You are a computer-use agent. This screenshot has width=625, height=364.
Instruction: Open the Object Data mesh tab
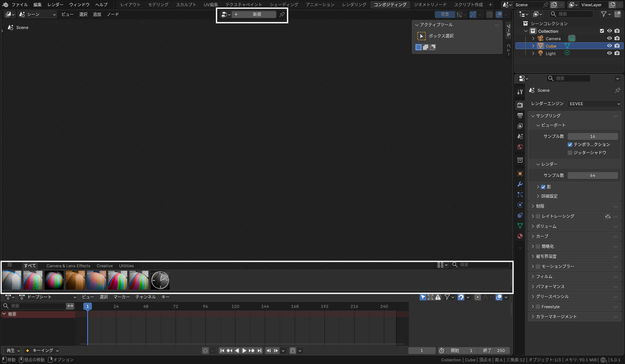(520, 226)
